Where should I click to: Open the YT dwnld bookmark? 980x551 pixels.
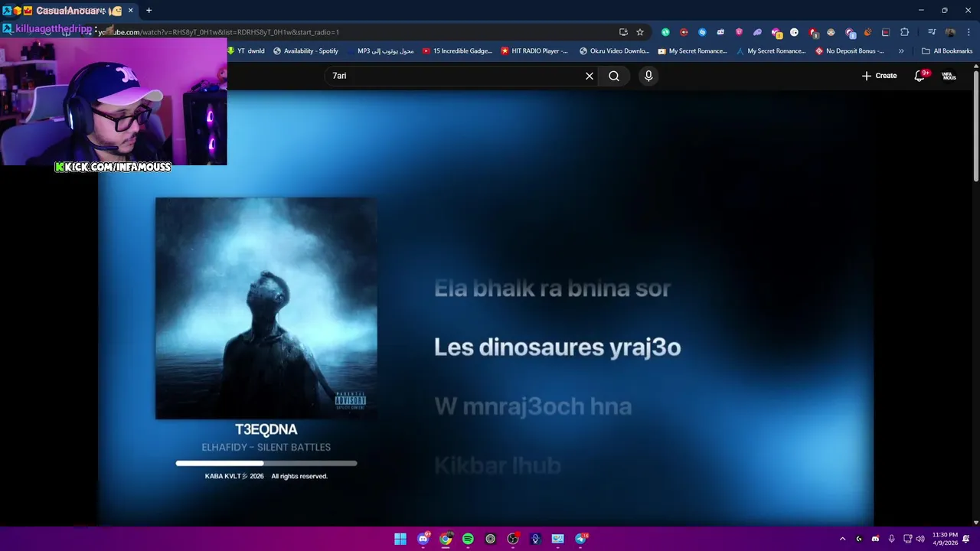pos(246,51)
